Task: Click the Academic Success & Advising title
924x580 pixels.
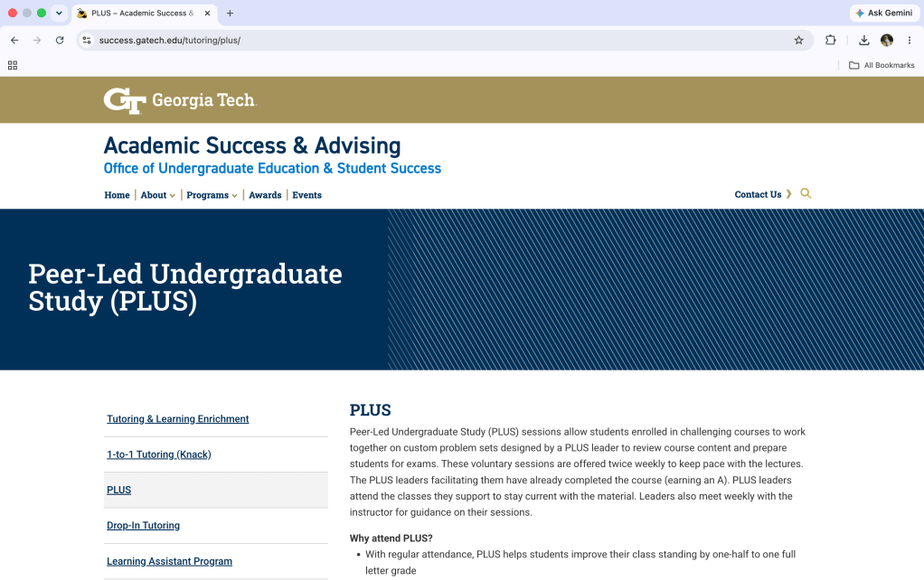Action: [x=252, y=145]
